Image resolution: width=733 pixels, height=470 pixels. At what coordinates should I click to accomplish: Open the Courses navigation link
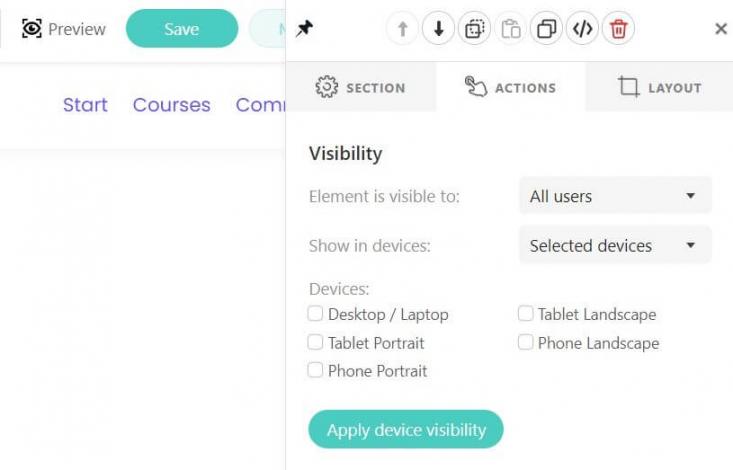[171, 105]
